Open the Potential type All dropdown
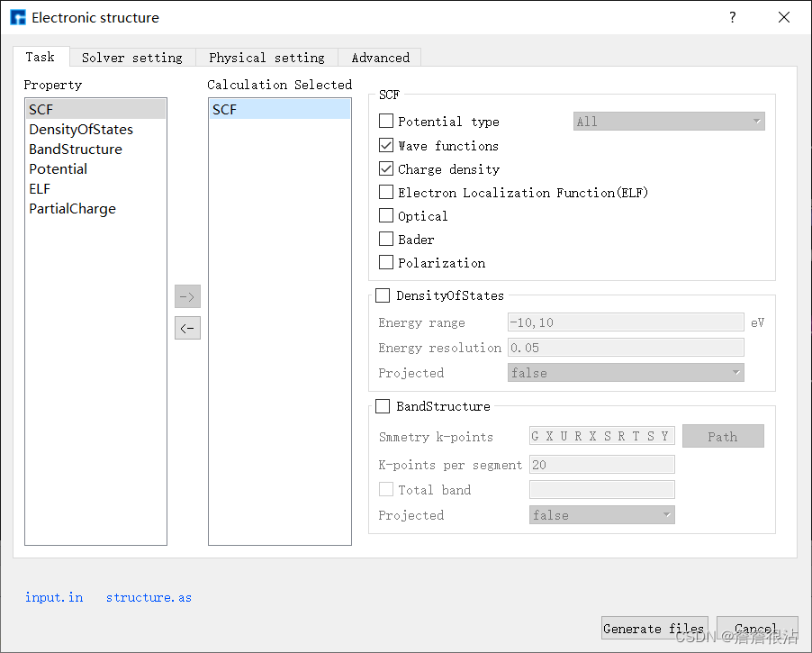The image size is (812, 653). [669, 122]
